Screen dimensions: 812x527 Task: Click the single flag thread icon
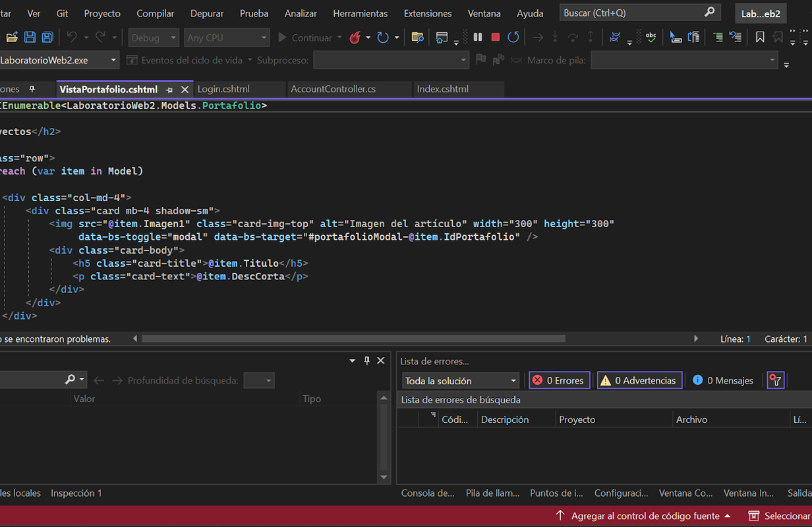pyautogui.click(x=480, y=60)
